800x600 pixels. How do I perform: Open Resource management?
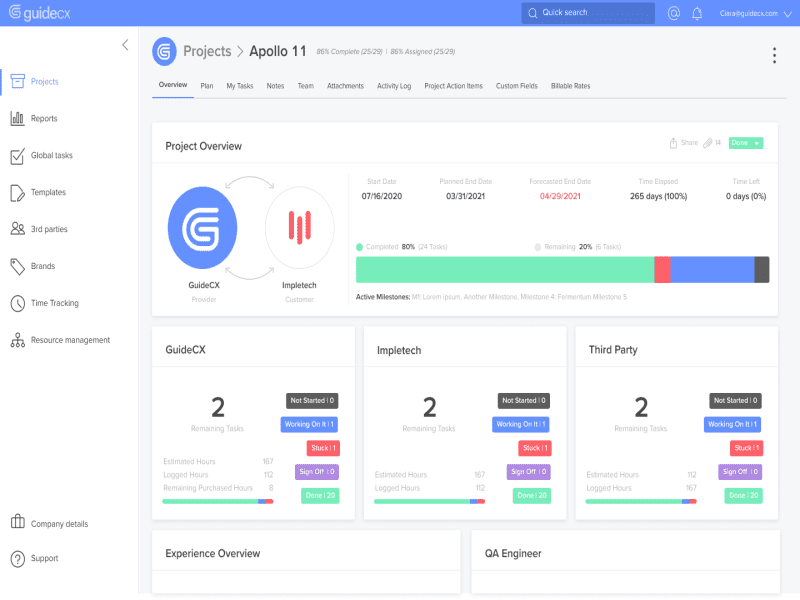60,339
